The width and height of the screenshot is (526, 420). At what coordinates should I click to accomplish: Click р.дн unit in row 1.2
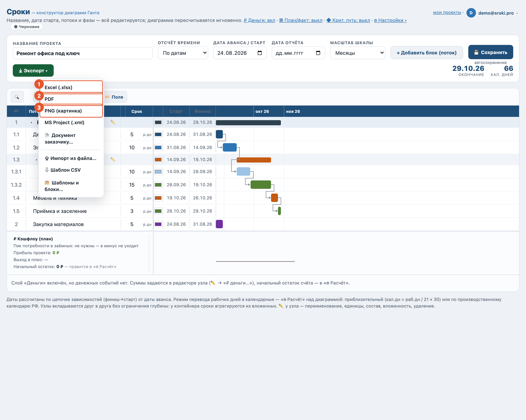coord(147,148)
